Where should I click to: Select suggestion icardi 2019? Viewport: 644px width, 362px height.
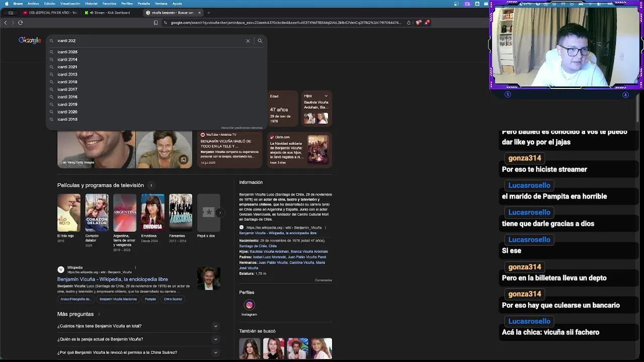click(x=156, y=105)
